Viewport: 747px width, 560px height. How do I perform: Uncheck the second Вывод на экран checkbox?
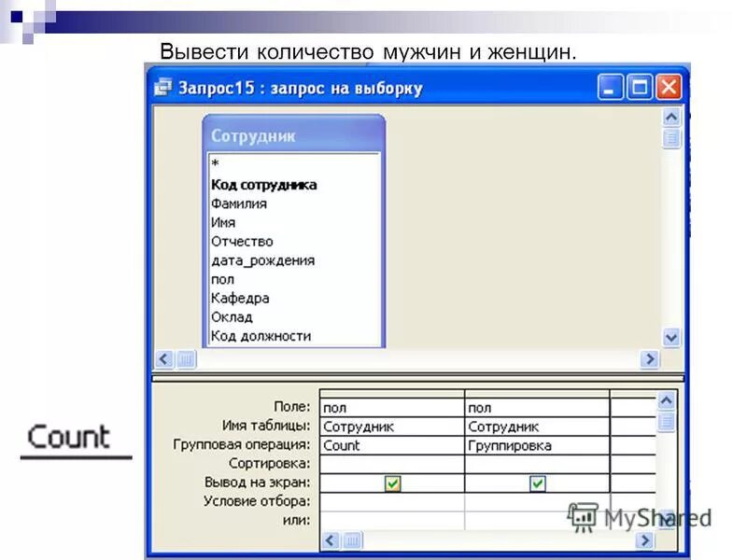coord(538,482)
